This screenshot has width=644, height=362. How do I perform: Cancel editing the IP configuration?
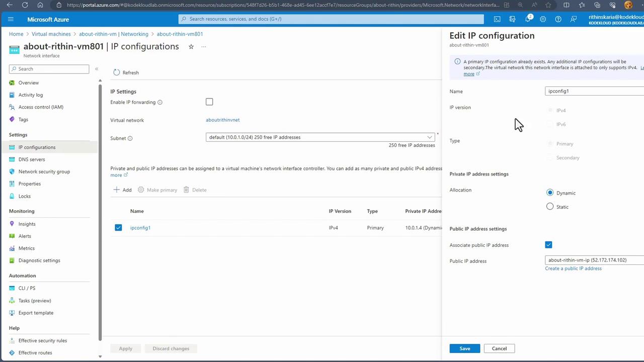499,348
